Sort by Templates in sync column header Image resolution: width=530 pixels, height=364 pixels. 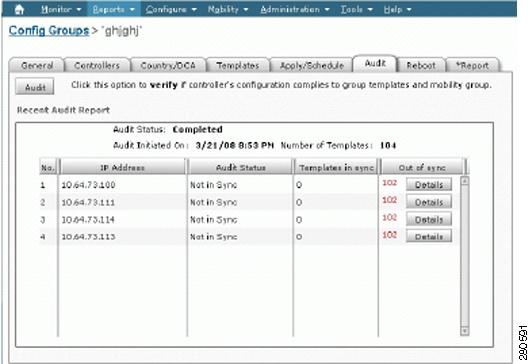click(336, 167)
